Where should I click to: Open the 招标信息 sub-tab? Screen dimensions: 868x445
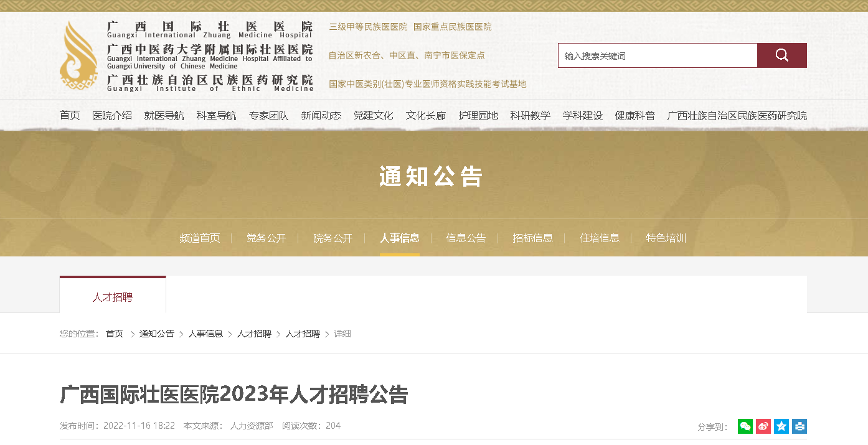pyautogui.click(x=533, y=238)
